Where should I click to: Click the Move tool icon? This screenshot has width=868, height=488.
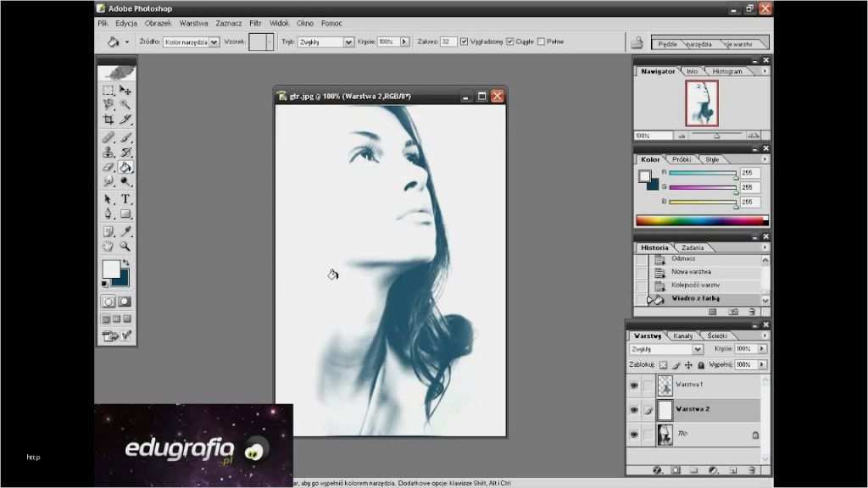pos(125,90)
